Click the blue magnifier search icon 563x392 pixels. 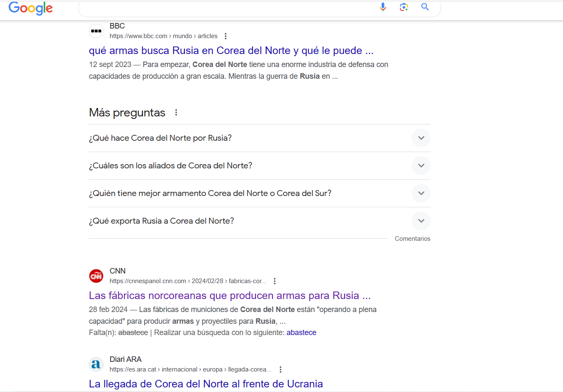click(x=425, y=7)
